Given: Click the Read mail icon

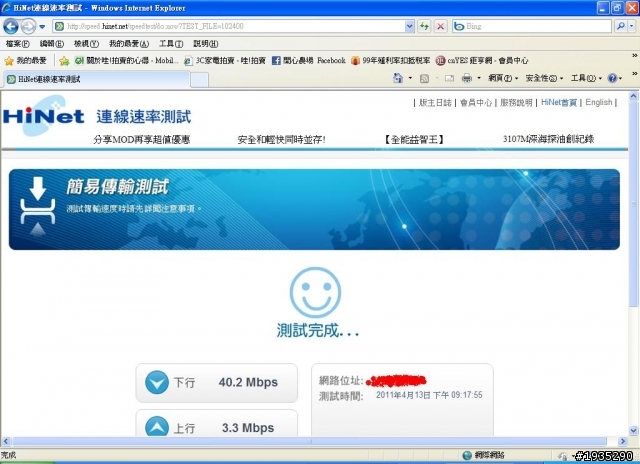Looking at the screenshot, I should (449, 78).
